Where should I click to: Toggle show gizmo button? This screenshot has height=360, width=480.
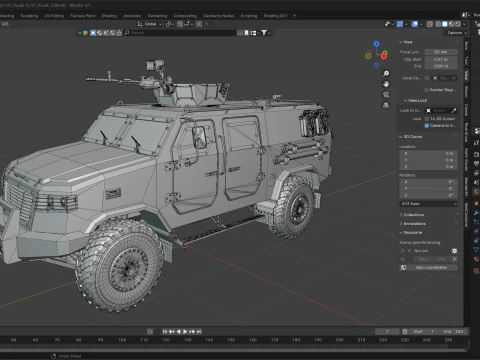[400, 24]
